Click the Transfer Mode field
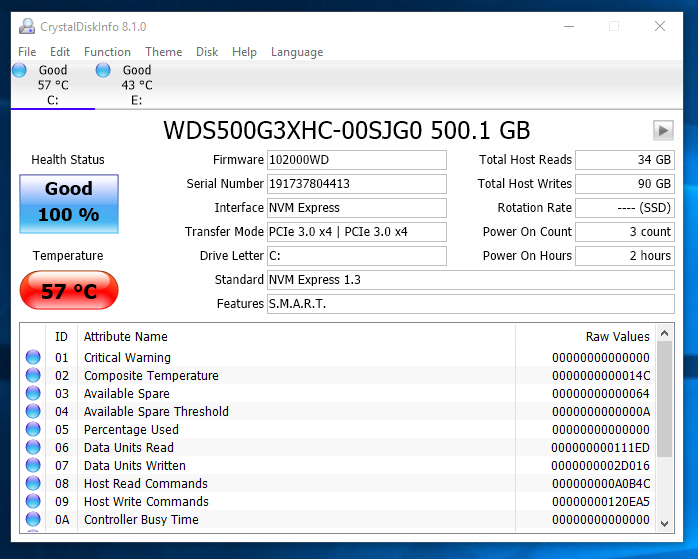The image size is (698, 559). (357, 232)
